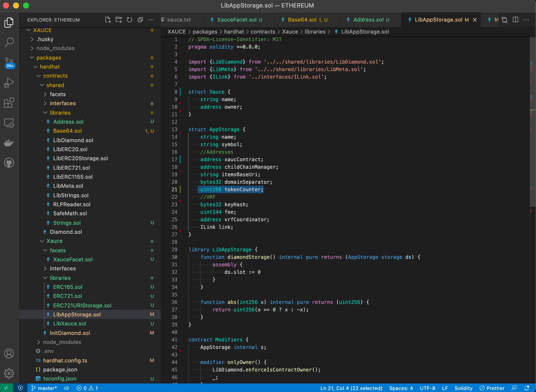Image resolution: width=536 pixels, height=392 pixels.
Task: Change language mode Solidity
Action: click(x=463, y=388)
